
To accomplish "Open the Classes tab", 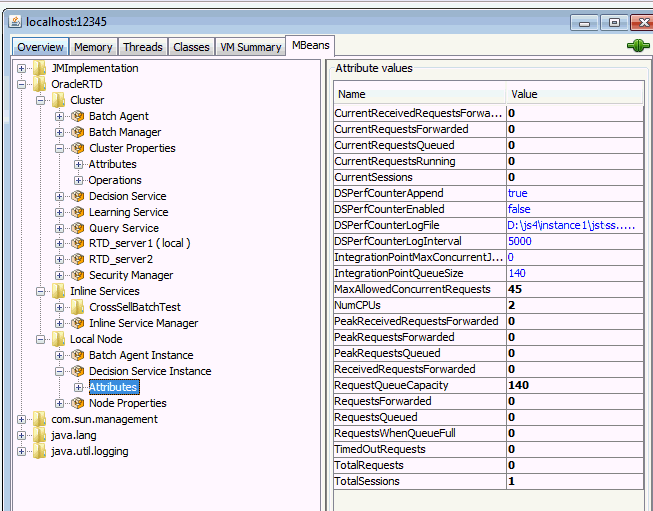I will [191, 47].
